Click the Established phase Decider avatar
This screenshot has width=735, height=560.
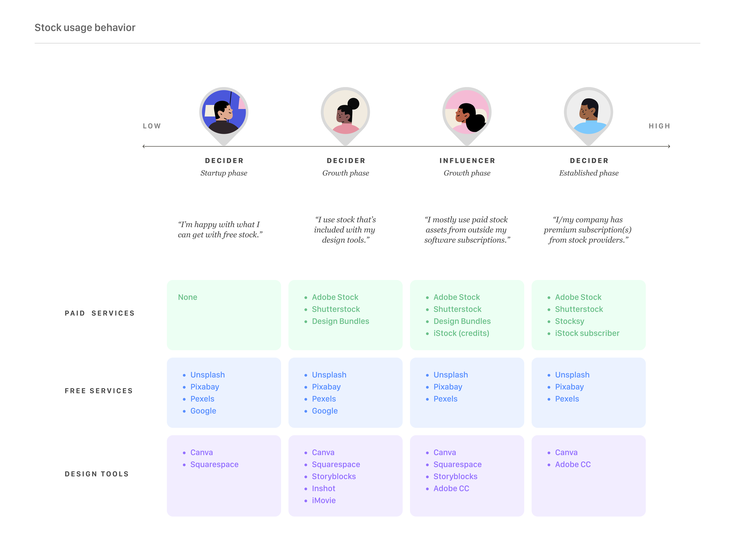pos(588,112)
